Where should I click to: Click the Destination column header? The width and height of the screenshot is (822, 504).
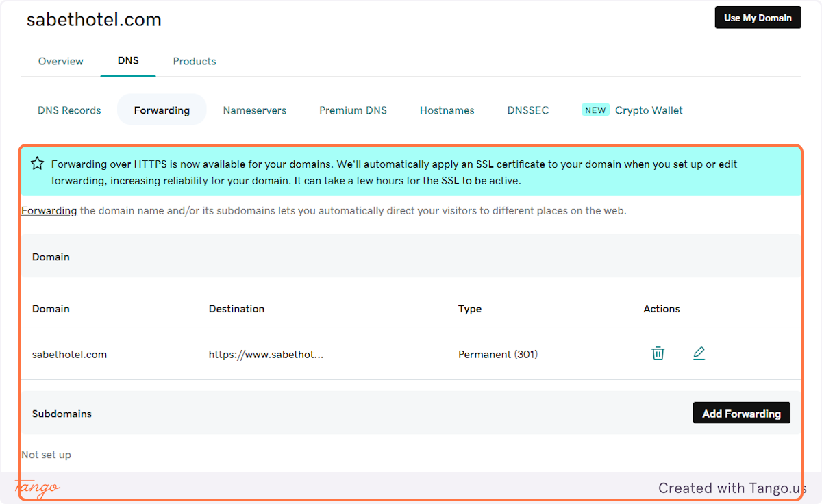pos(236,308)
